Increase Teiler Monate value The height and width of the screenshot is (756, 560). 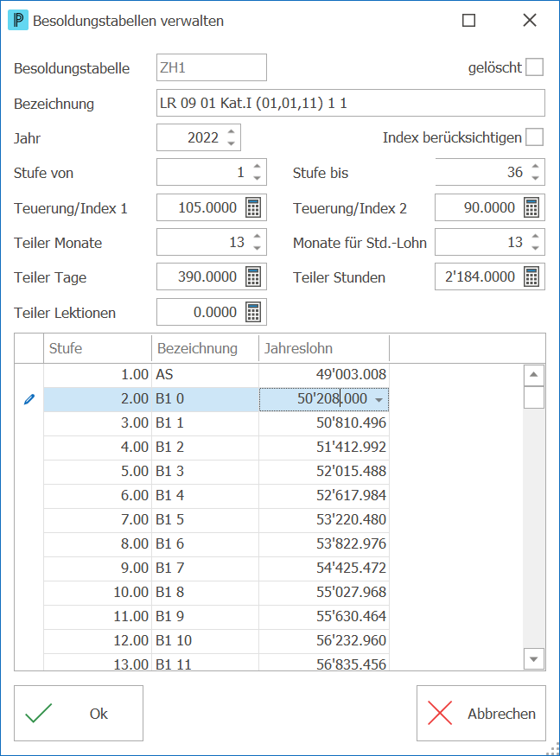coord(257,236)
